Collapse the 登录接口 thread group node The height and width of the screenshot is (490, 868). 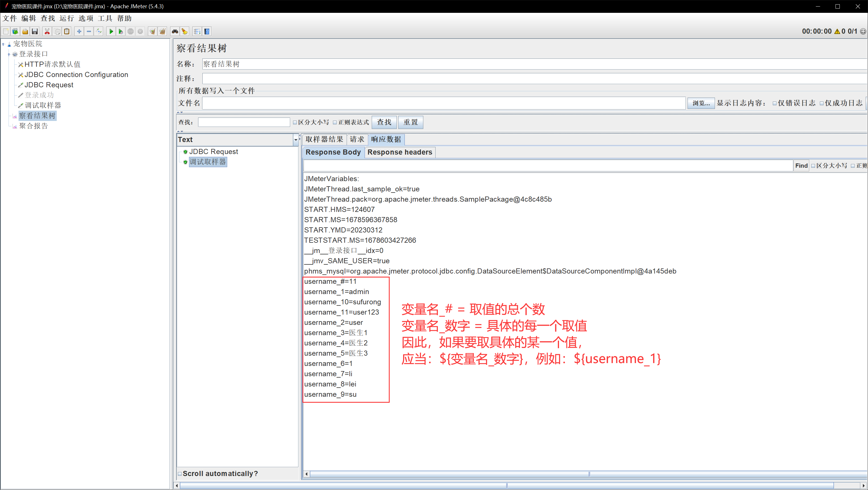[9, 54]
